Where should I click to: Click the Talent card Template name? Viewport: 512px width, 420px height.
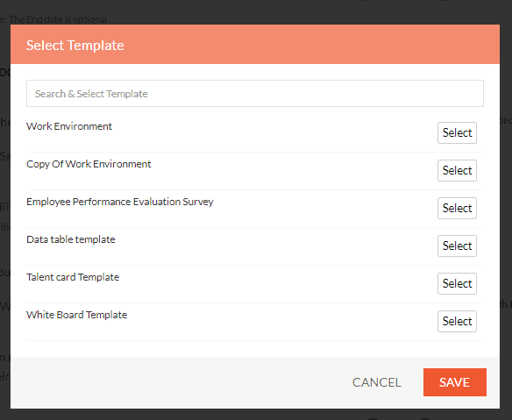(x=73, y=277)
